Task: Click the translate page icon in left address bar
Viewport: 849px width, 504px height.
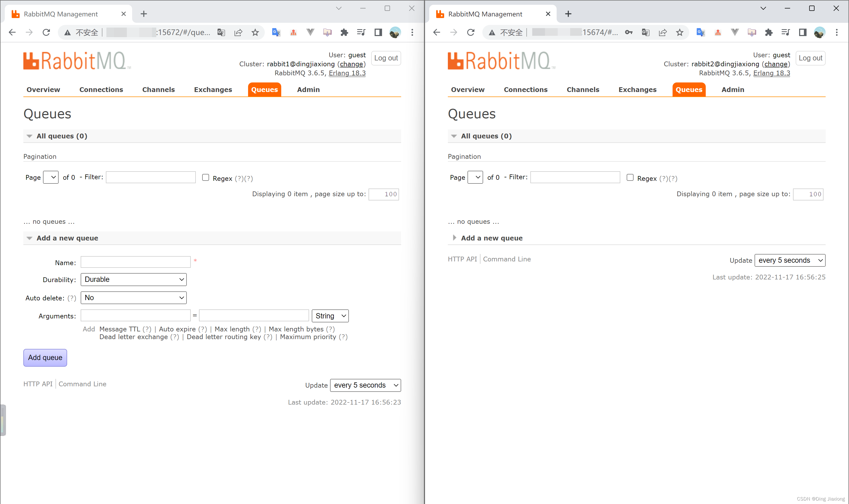Action: click(x=221, y=32)
